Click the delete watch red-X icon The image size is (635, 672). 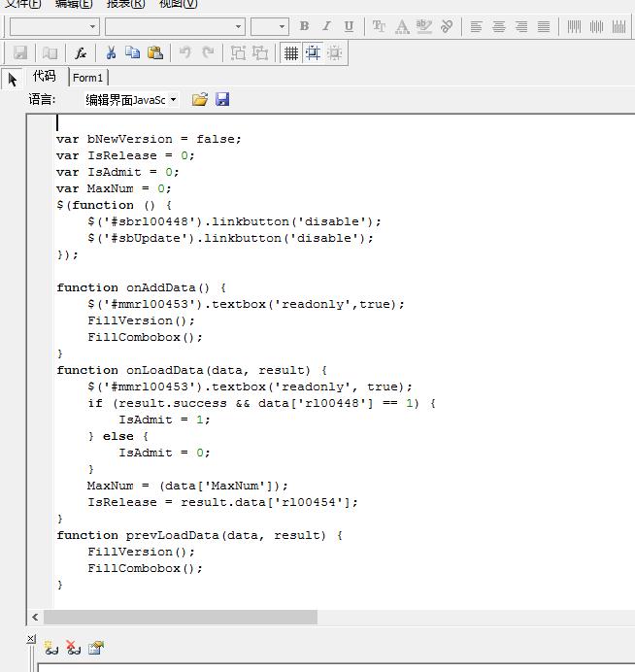[x=74, y=648]
